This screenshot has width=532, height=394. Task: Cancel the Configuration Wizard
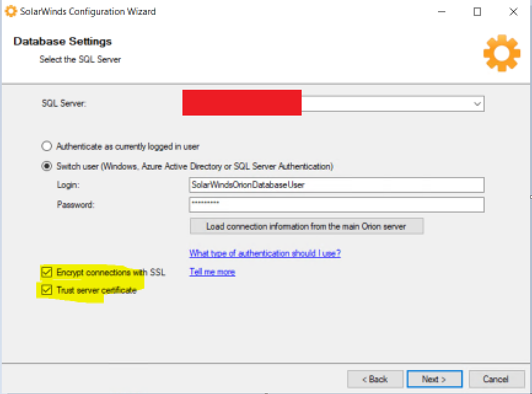pos(496,379)
